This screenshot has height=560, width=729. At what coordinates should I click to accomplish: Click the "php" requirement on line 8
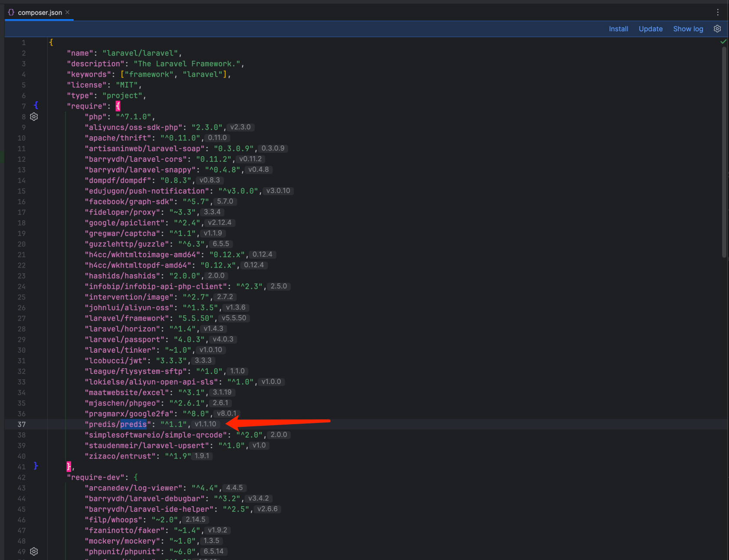pos(95,117)
